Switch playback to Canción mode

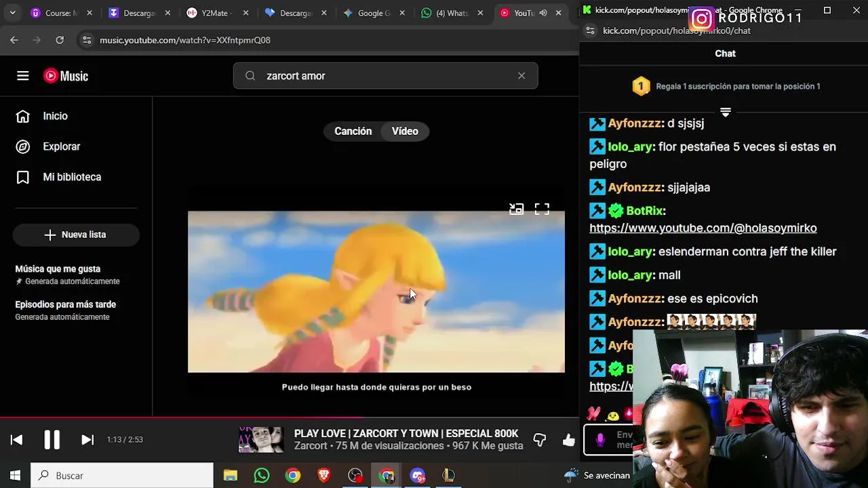[x=353, y=131]
